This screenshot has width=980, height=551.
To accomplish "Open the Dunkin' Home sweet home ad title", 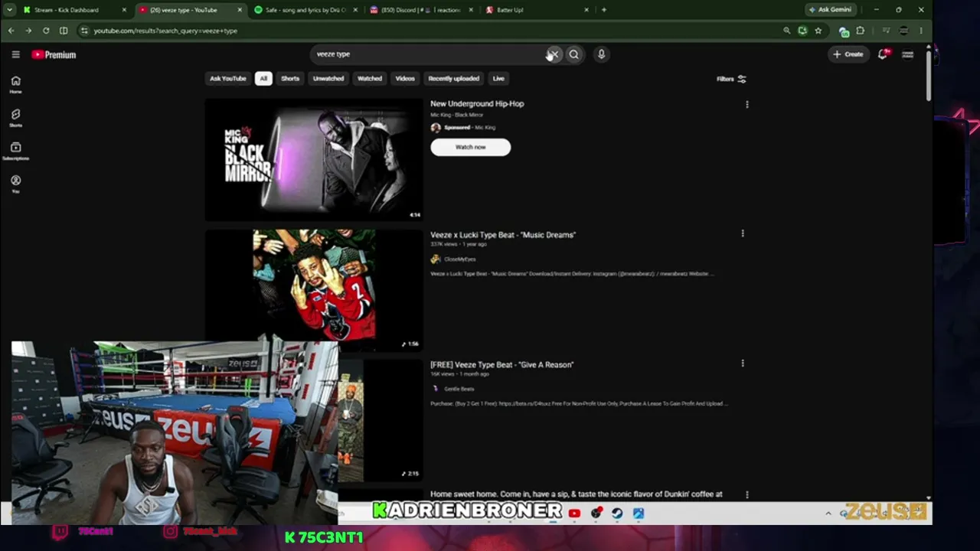I will 576,494.
